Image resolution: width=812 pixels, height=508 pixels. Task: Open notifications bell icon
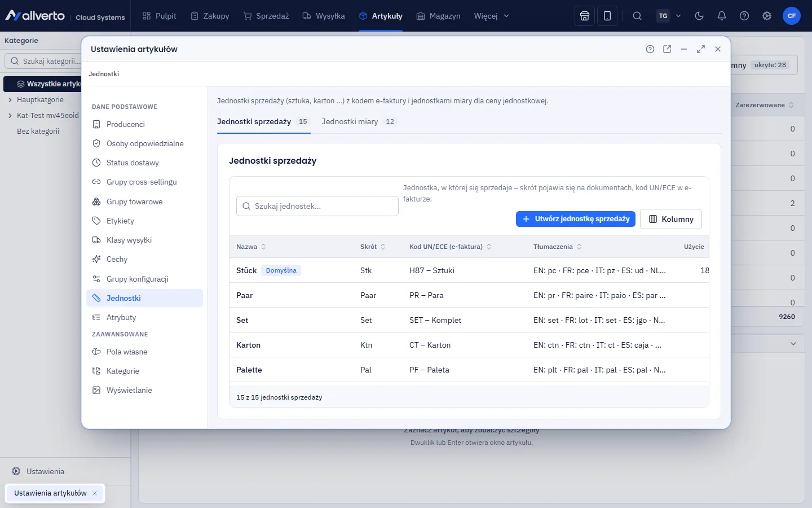722,16
